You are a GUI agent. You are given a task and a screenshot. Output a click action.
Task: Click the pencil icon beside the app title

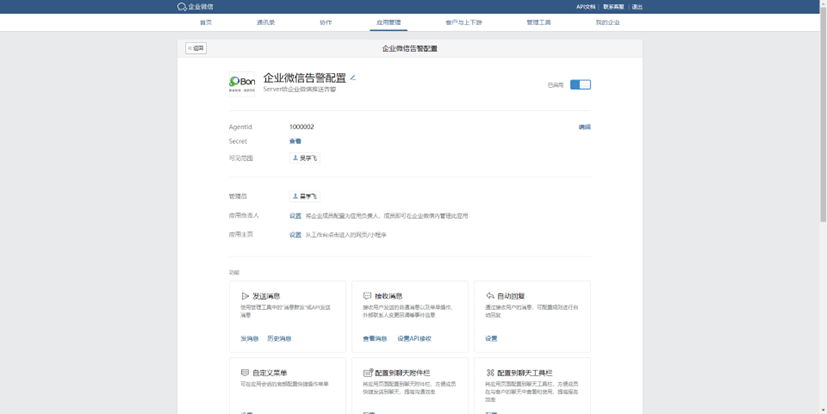pyautogui.click(x=353, y=78)
